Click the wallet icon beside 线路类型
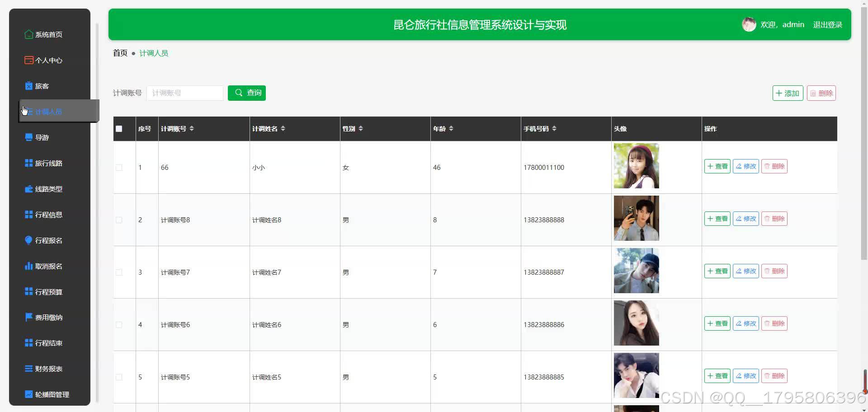 (28, 189)
